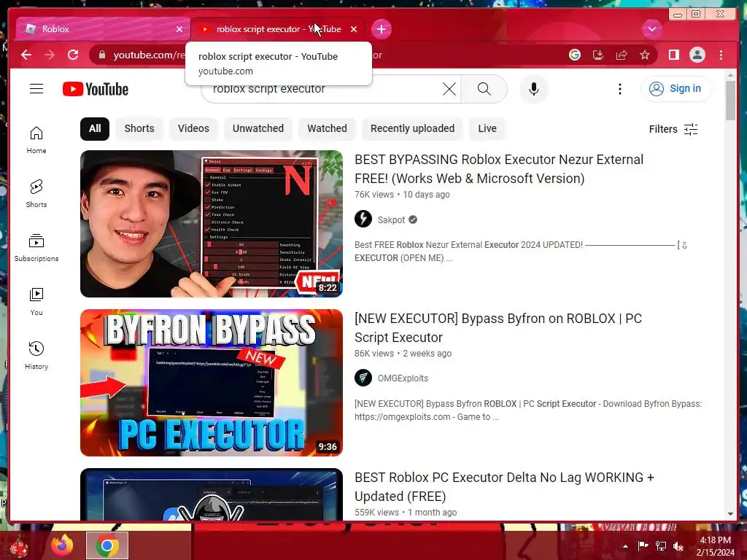The image size is (747, 560).
Task: Open the tab search dropdown arrow
Action: click(651, 29)
